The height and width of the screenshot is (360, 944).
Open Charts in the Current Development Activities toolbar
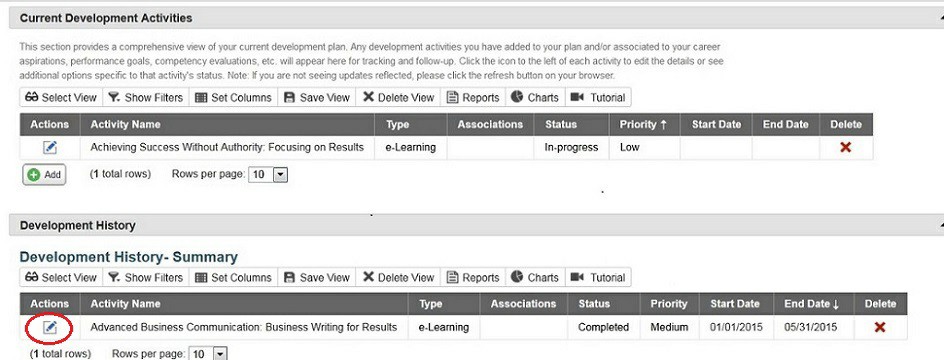click(x=535, y=98)
